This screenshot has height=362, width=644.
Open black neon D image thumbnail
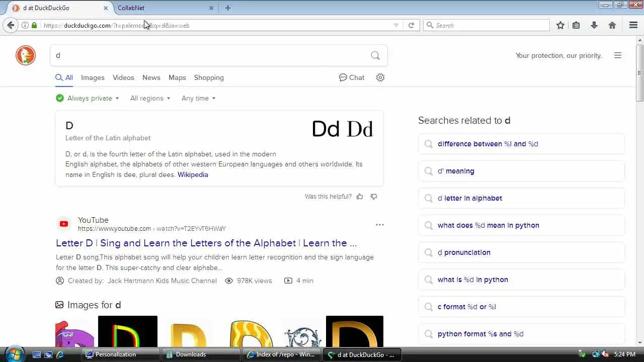click(128, 331)
